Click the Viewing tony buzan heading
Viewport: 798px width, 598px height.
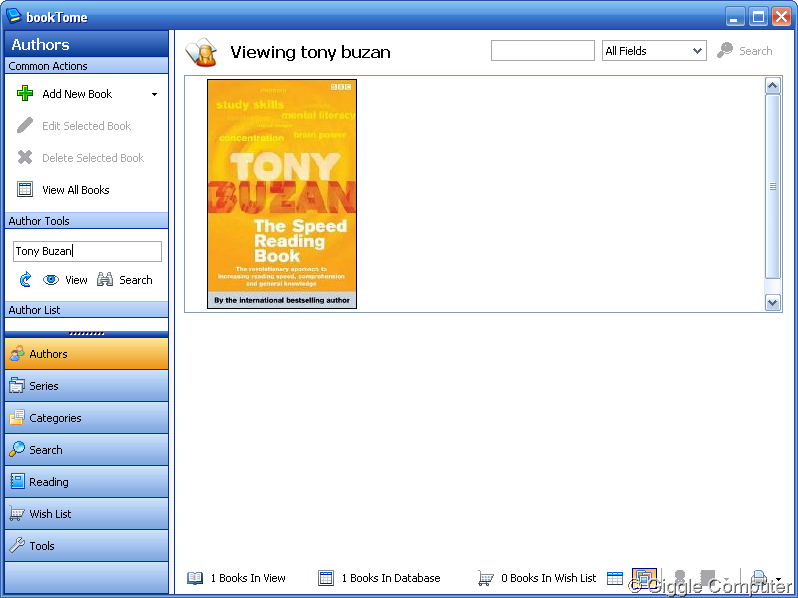[310, 52]
